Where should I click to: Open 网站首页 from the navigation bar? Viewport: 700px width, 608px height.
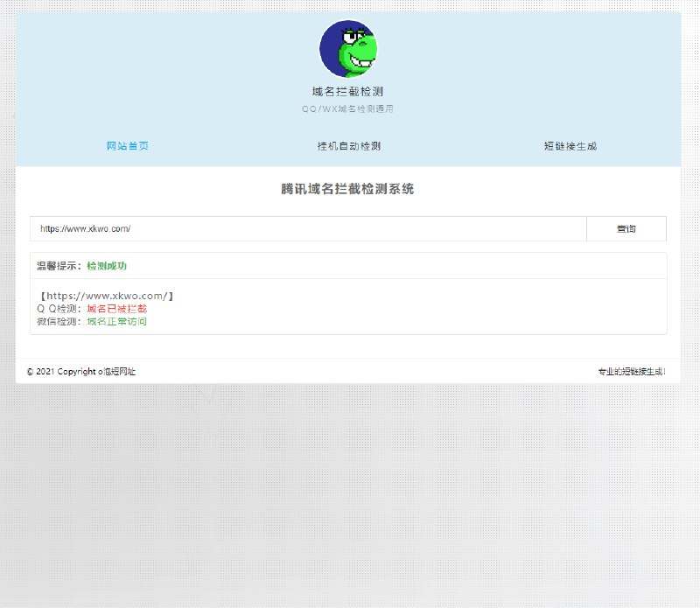coord(125,146)
